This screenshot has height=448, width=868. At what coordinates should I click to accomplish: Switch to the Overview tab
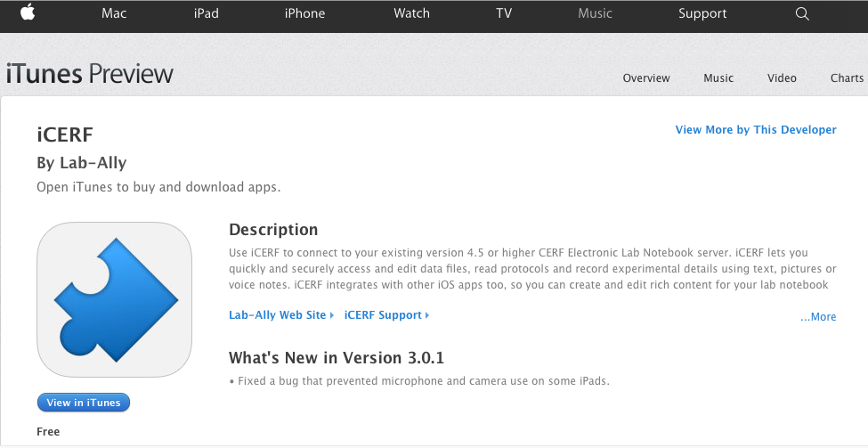point(646,78)
